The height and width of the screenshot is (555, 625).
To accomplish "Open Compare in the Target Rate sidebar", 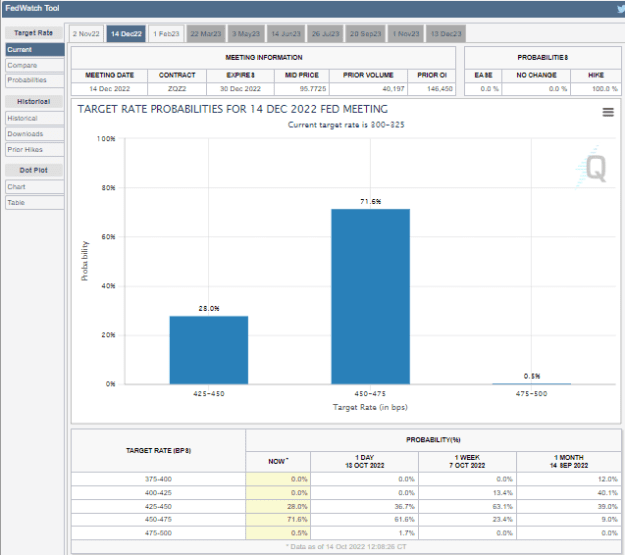I will [x=35, y=65].
